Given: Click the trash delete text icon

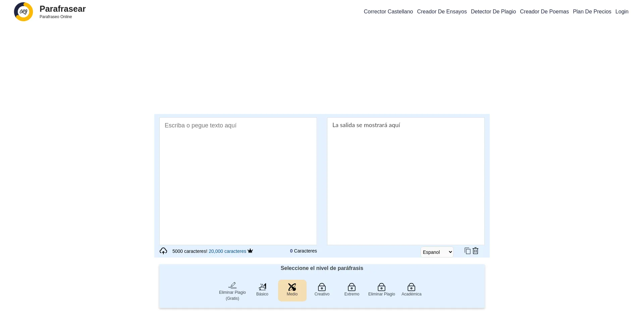Looking at the screenshot, I should click(x=476, y=251).
